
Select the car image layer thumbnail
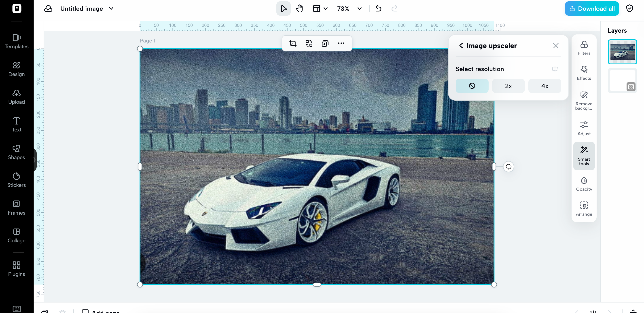(622, 51)
